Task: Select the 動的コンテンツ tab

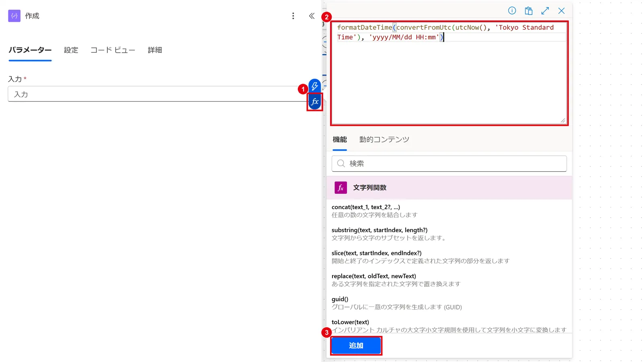Action: coord(384,140)
